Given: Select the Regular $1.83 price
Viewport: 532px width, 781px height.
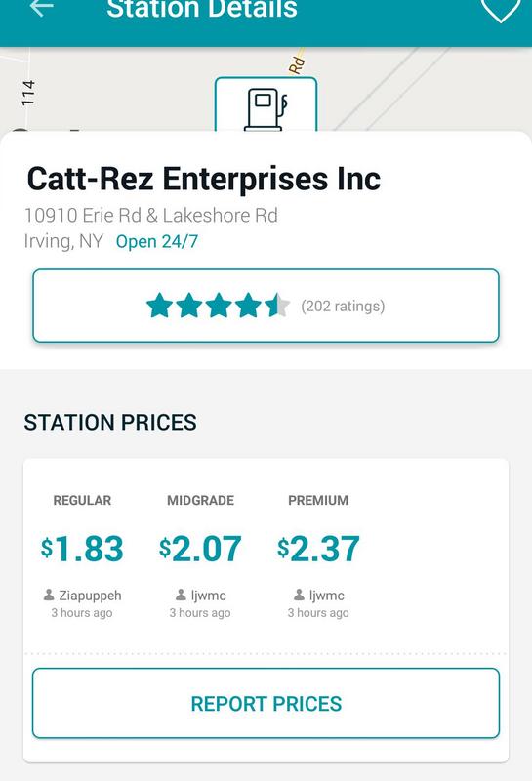Looking at the screenshot, I should [82, 549].
